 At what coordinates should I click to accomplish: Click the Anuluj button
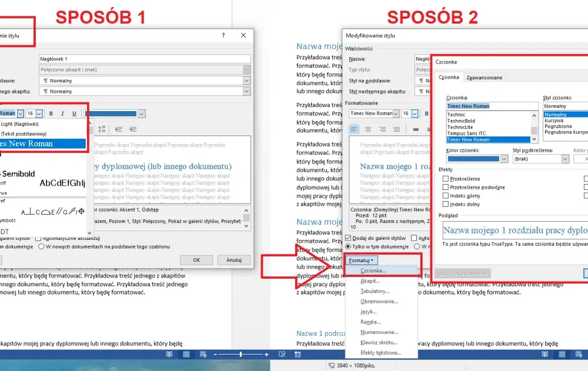pyautogui.click(x=234, y=260)
